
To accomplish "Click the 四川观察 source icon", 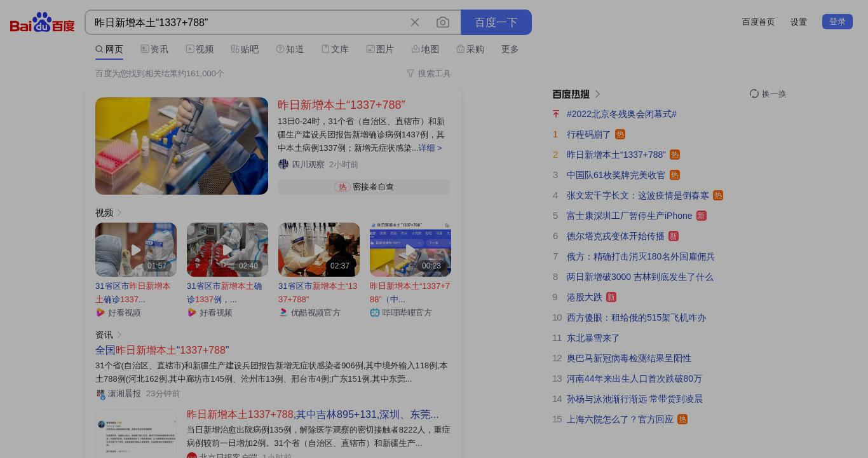I will (283, 164).
